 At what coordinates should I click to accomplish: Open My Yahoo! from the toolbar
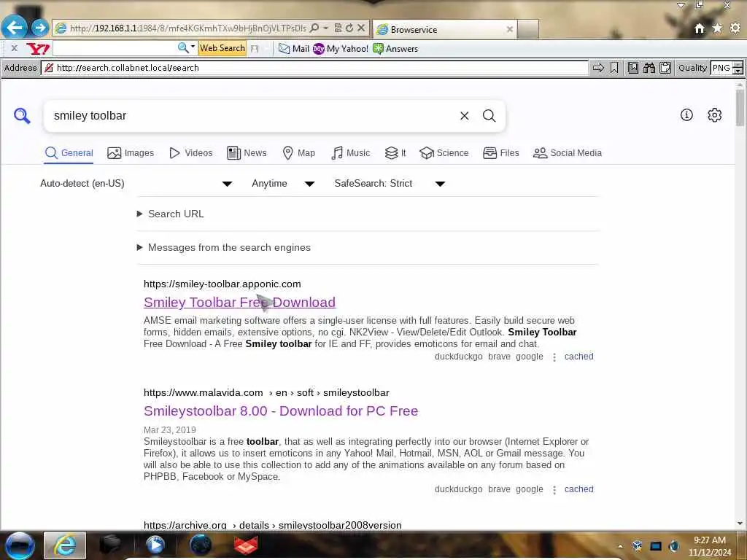point(341,49)
